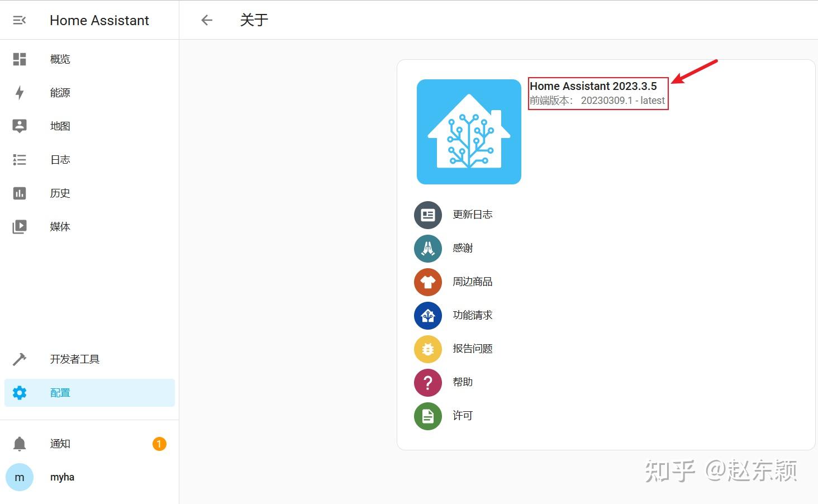Open the 地图 map page
Viewport: 818px width, 504px height.
tap(89, 126)
